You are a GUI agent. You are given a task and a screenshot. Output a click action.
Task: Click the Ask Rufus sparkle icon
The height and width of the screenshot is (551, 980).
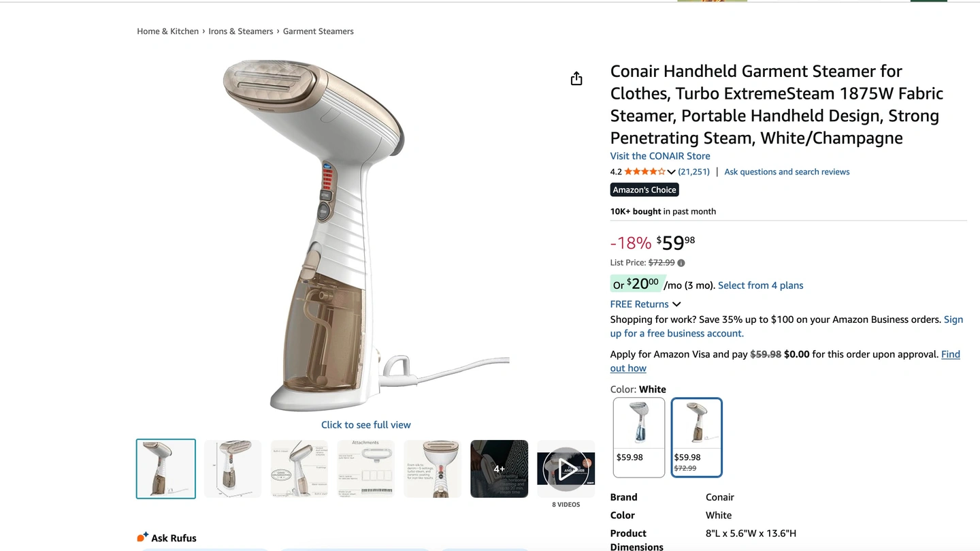[x=142, y=537]
